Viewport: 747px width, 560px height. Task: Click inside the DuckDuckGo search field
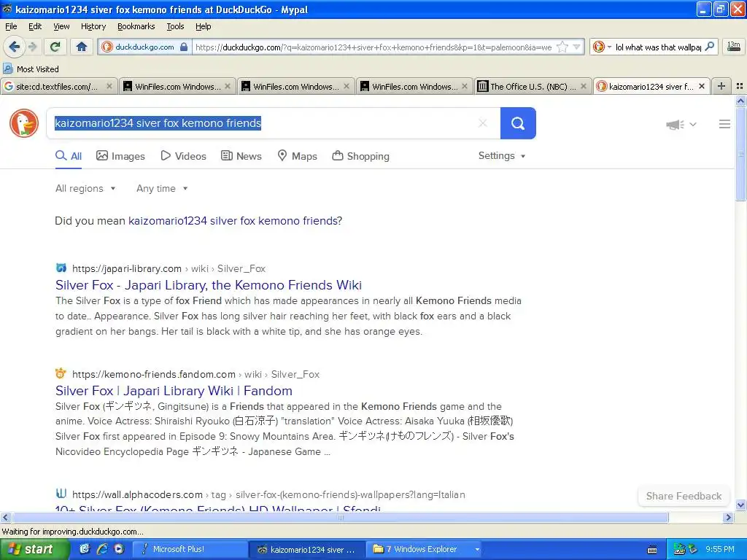pos(274,123)
